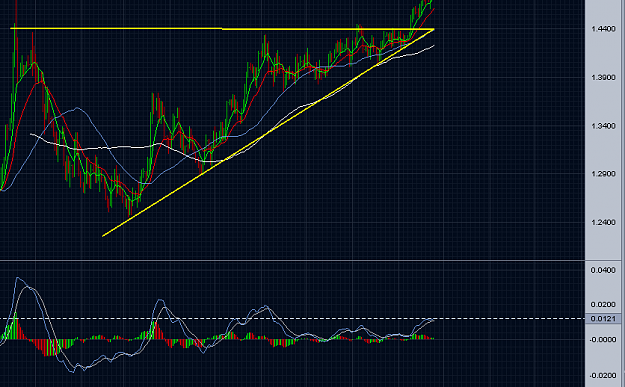Click the white dashed MACD level line

tap(293, 319)
